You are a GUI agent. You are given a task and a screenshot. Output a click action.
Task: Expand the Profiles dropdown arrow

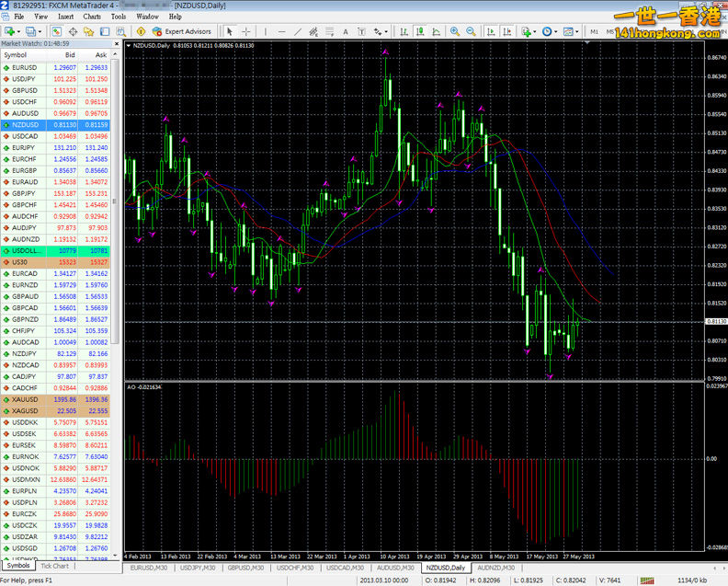[x=40, y=32]
